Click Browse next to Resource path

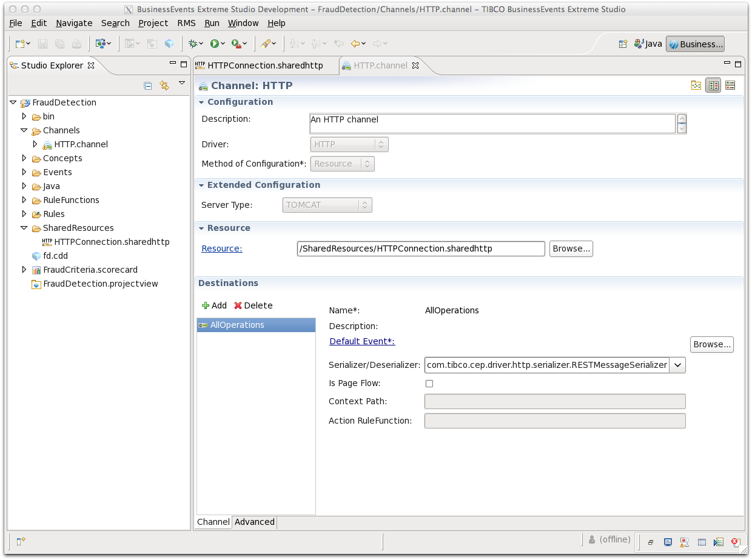click(571, 248)
